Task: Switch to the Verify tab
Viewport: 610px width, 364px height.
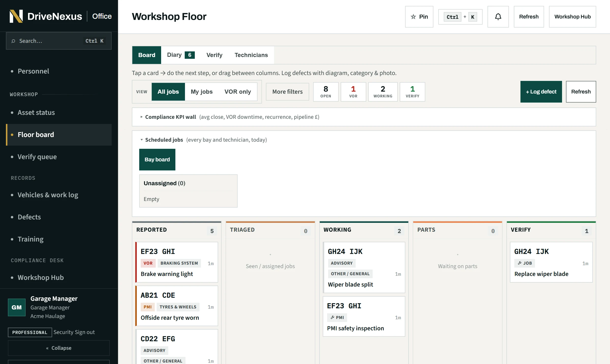Action: pyautogui.click(x=214, y=55)
